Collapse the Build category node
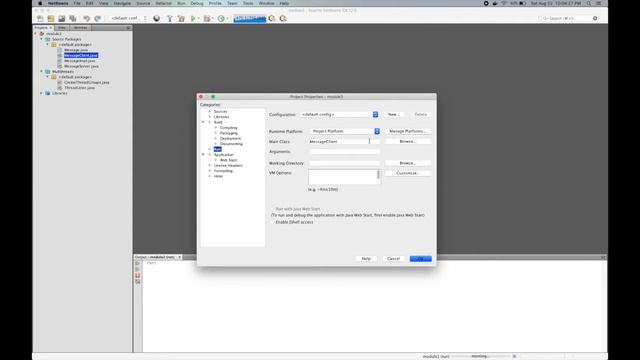 click(x=203, y=122)
